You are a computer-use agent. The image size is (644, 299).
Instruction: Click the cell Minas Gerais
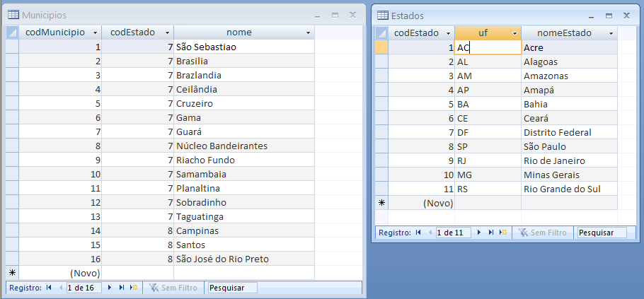[x=569, y=175]
